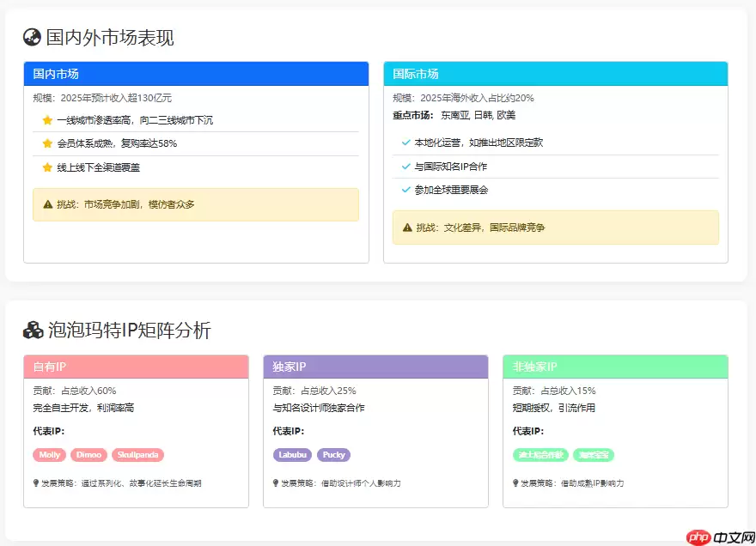Click the warning icon in the 国内市场 challenge box
The width and height of the screenshot is (756, 546).
click(47, 204)
